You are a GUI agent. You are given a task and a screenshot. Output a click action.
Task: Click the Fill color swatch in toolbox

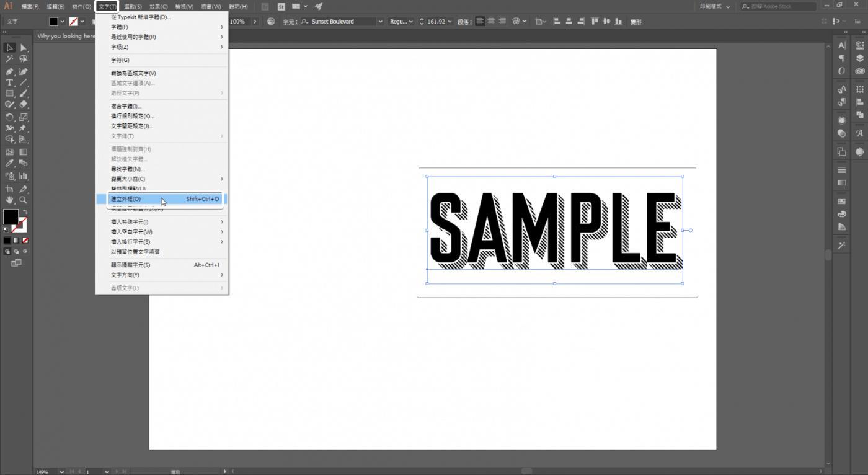pos(11,216)
